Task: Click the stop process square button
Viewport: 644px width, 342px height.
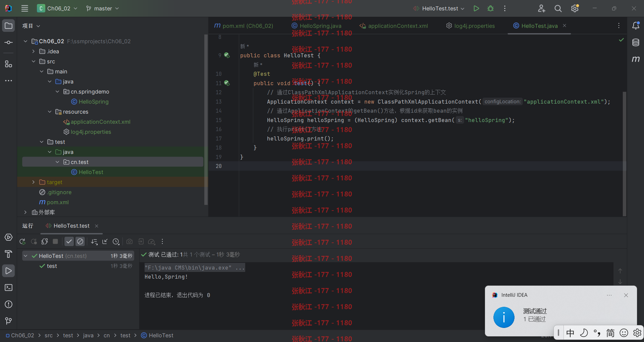Action: pyautogui.click(x=56, y=241)
